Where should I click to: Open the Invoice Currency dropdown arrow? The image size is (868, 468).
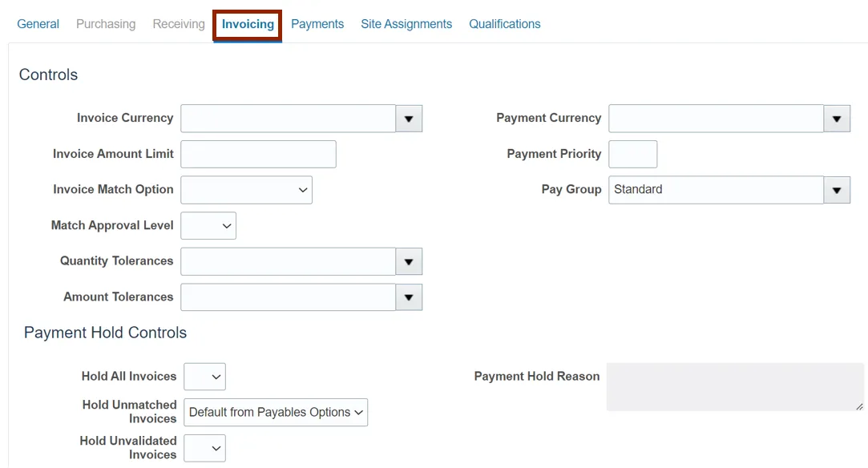pyautogui.click(x=409, y=119)
